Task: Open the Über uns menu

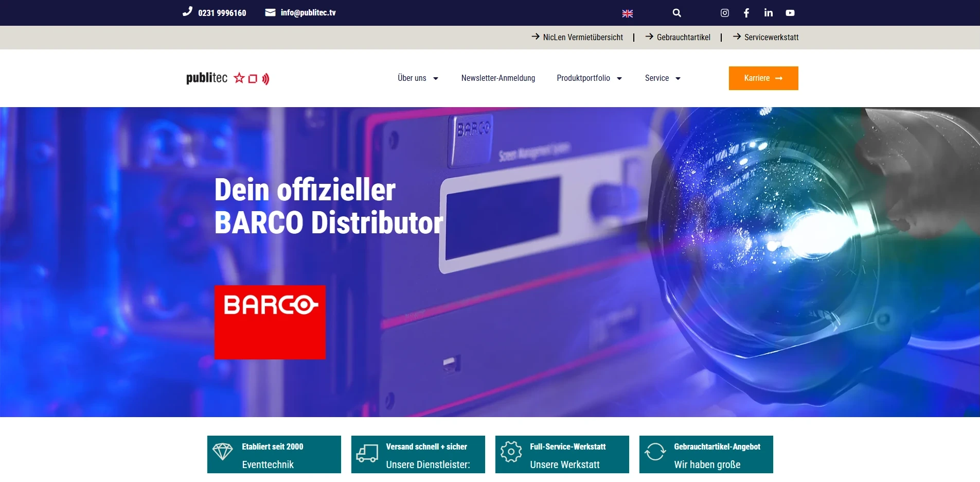Action: click(x=412, y=78)
